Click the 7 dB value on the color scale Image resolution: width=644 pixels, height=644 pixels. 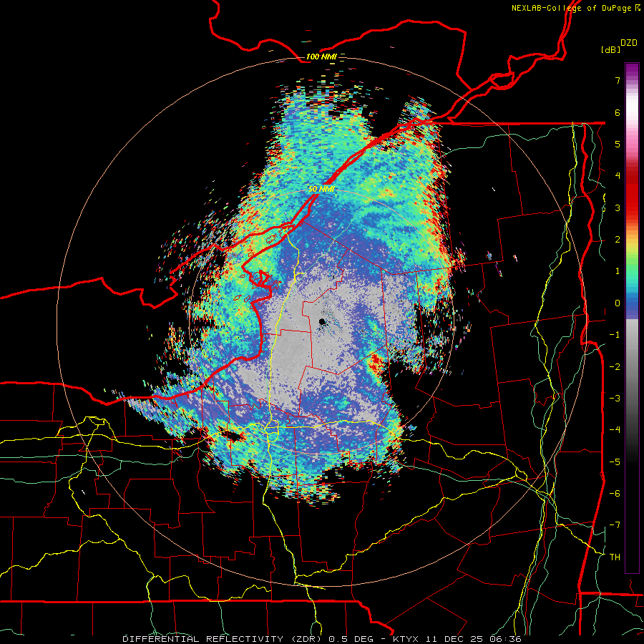tap(618, 80)
